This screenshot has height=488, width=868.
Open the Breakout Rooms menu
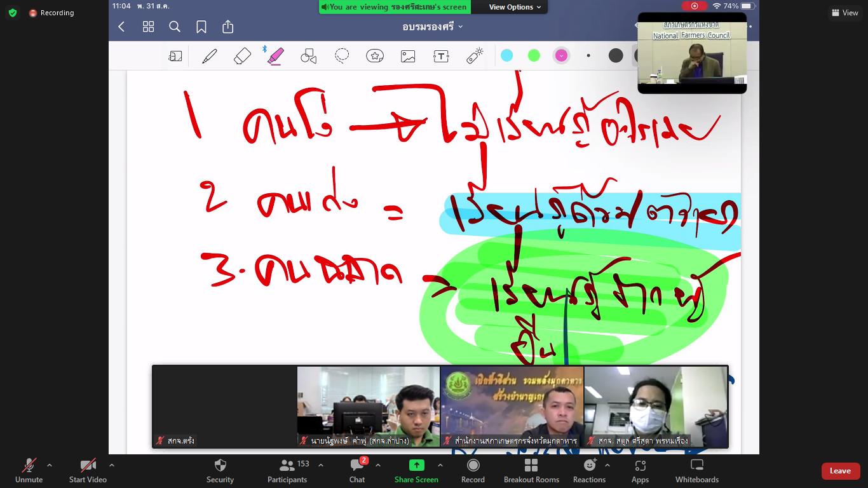(532, 471)
